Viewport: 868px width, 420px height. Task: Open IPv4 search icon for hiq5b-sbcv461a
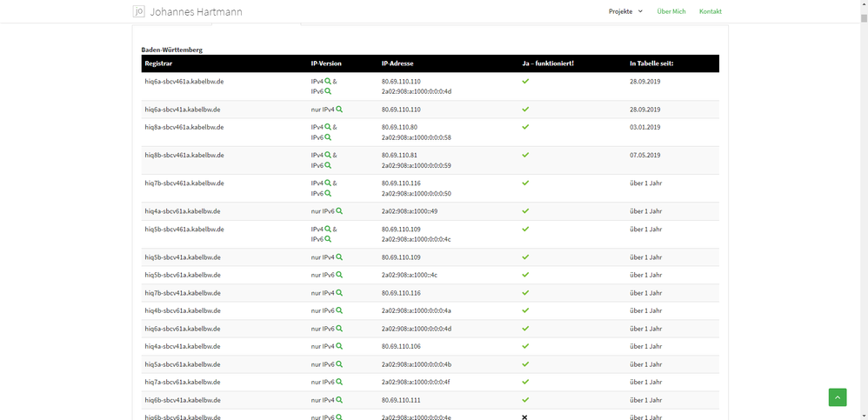(x=328, y=229)
